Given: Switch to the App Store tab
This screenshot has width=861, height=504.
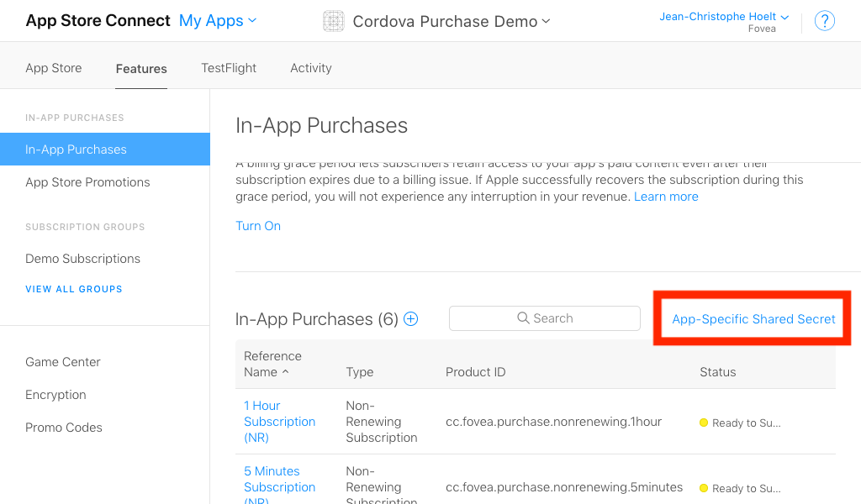Looking at the screenshot, I should (53, 68).
